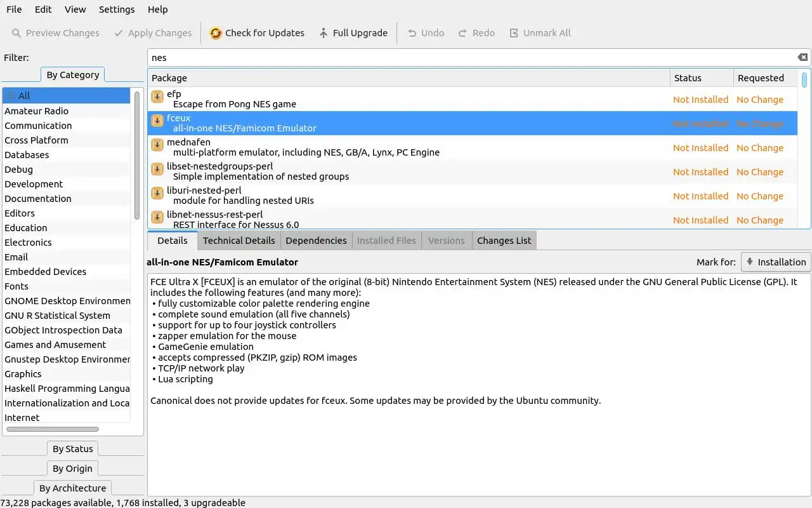Screen dimensions: 812x508
Task: Select the Development category
Action: pyautogui.click(x=66, y=184)
